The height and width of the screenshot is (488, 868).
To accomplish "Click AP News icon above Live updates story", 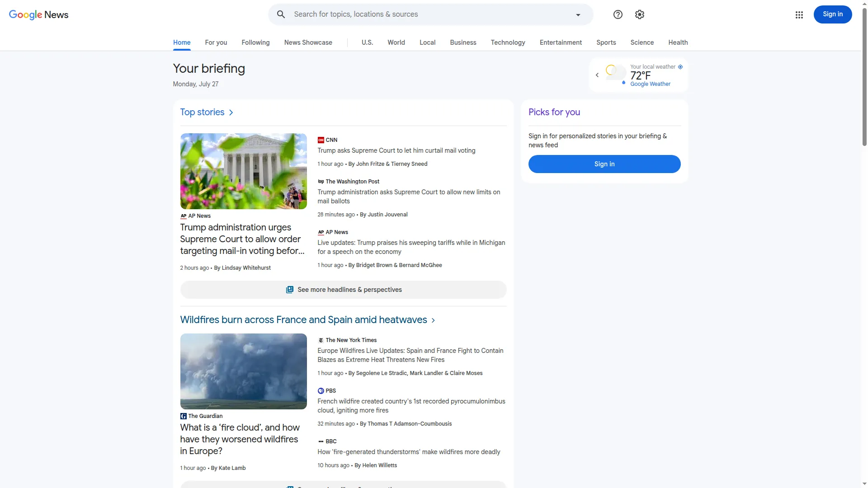I will pyautogui.click(x=321, y=232).
